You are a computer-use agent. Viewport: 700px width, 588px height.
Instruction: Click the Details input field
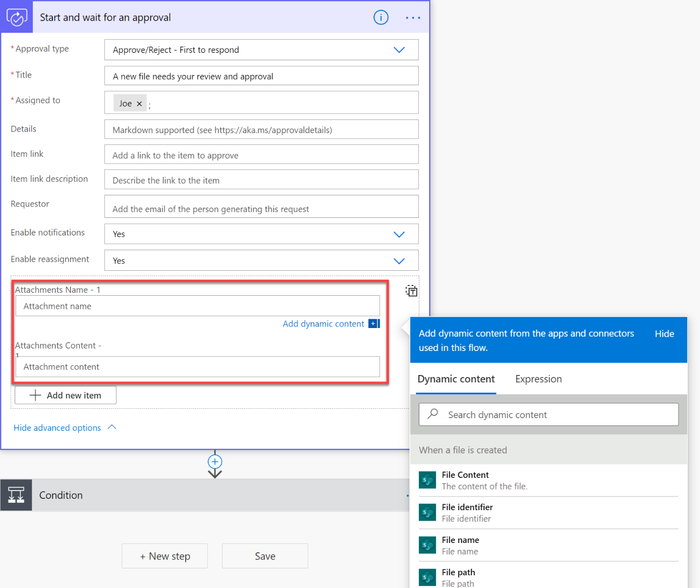(262, 130)
